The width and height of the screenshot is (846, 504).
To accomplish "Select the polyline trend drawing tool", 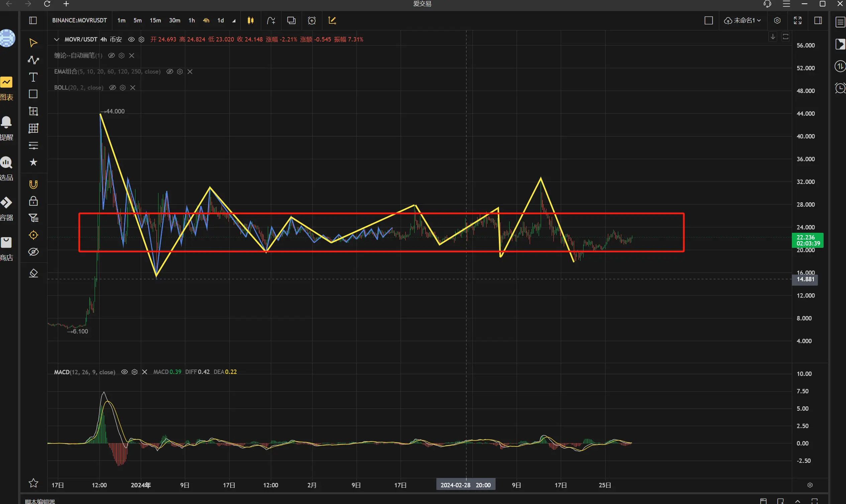I will tap(33, 60).
